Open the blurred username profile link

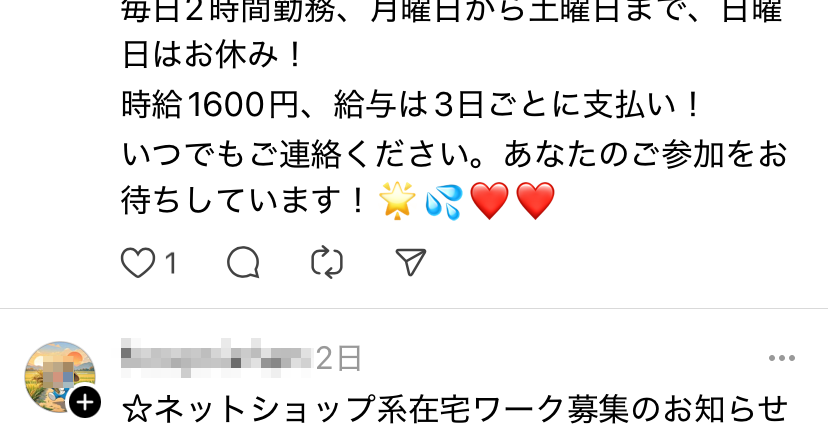(x=217, y=357)
